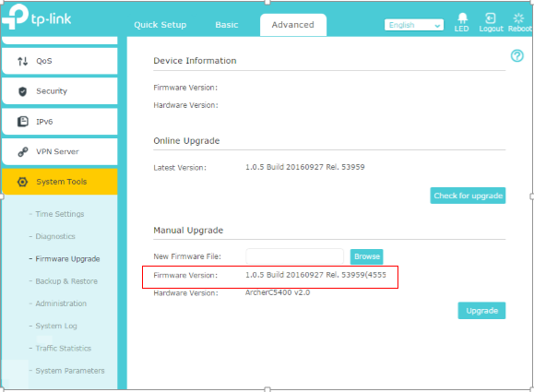Switch to the Quick Setup tab

point(160,25)
